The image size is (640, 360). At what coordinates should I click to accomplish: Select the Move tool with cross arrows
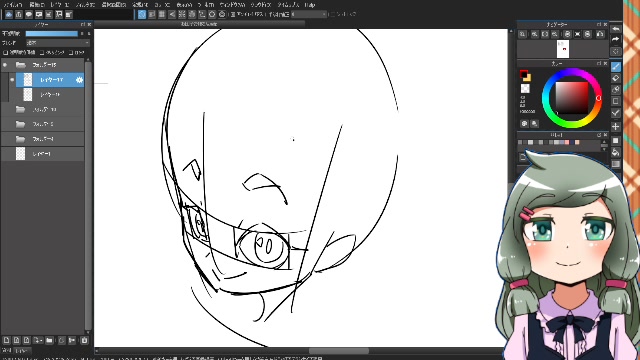coord(616,127)
